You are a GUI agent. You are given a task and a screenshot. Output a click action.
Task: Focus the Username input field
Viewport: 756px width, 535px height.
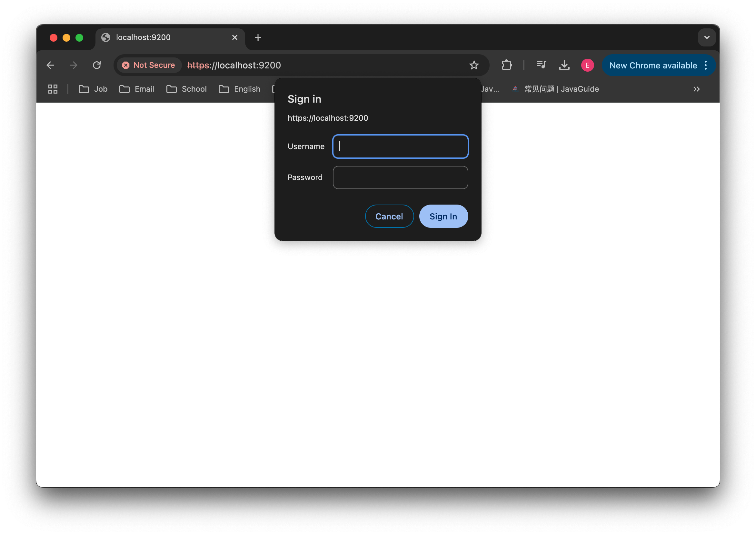[x=400, y=146]
